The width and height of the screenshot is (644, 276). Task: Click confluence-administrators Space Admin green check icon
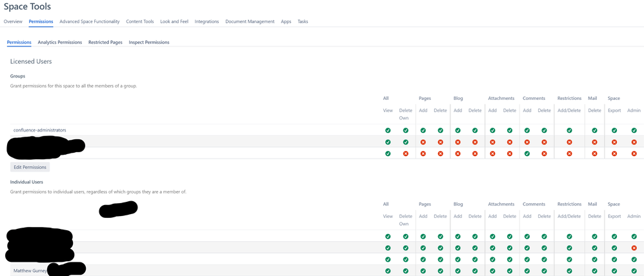point(634,130)
